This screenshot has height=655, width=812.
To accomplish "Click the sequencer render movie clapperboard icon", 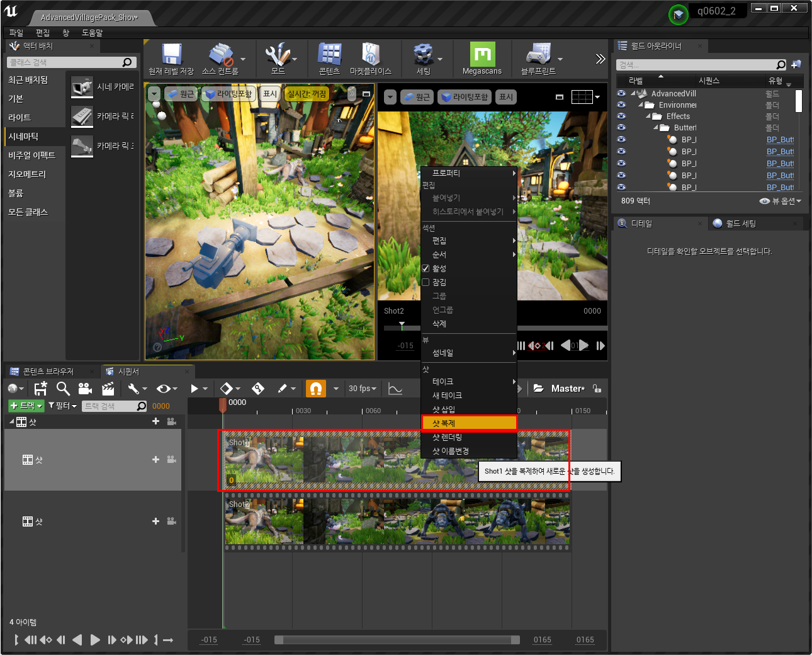I will (108, 389).
